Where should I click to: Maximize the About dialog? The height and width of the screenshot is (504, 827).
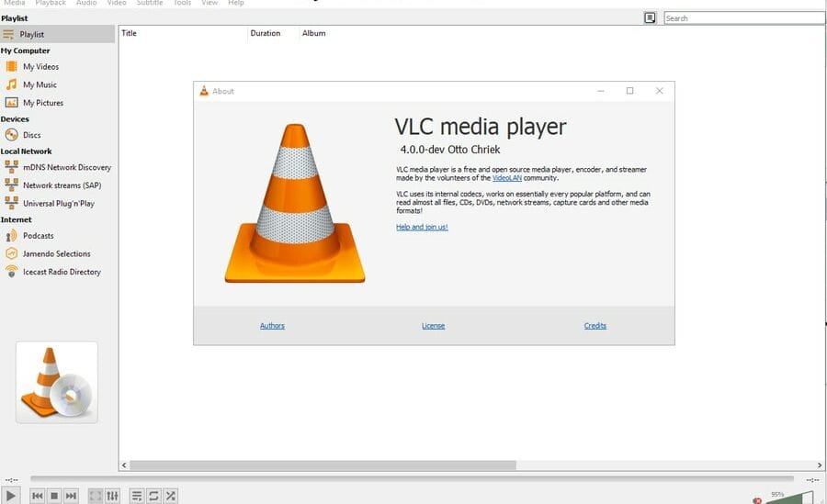coord(629,91)
